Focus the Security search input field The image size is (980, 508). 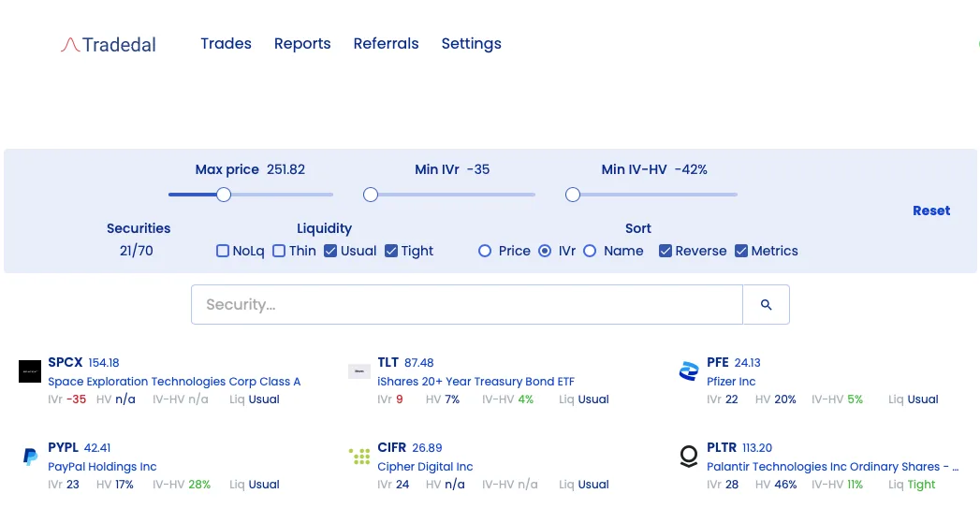(x=467, y=305)
